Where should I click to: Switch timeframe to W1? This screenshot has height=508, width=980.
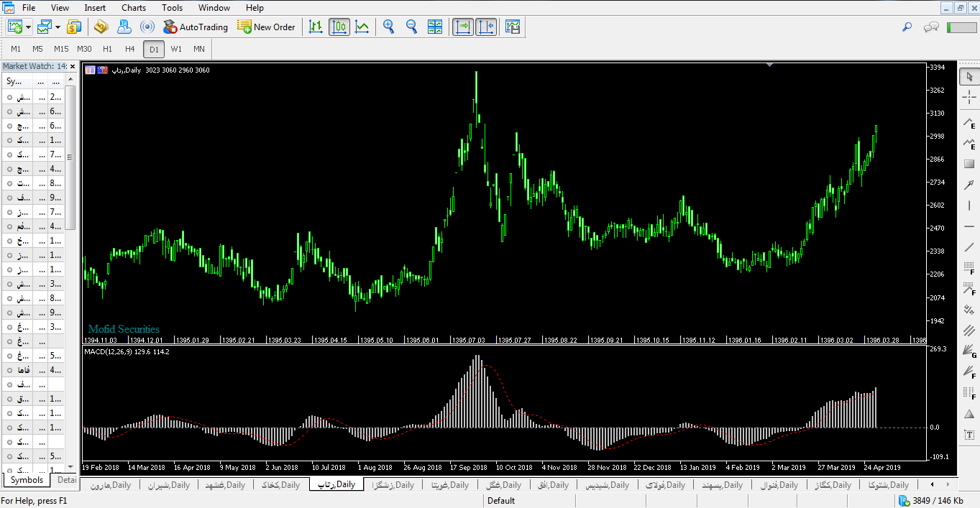pos(176,49)
